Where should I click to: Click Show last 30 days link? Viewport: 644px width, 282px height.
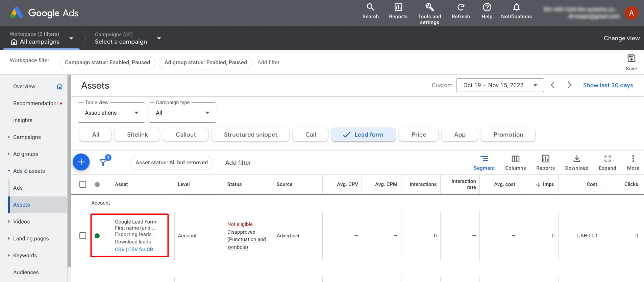(608, 85)
